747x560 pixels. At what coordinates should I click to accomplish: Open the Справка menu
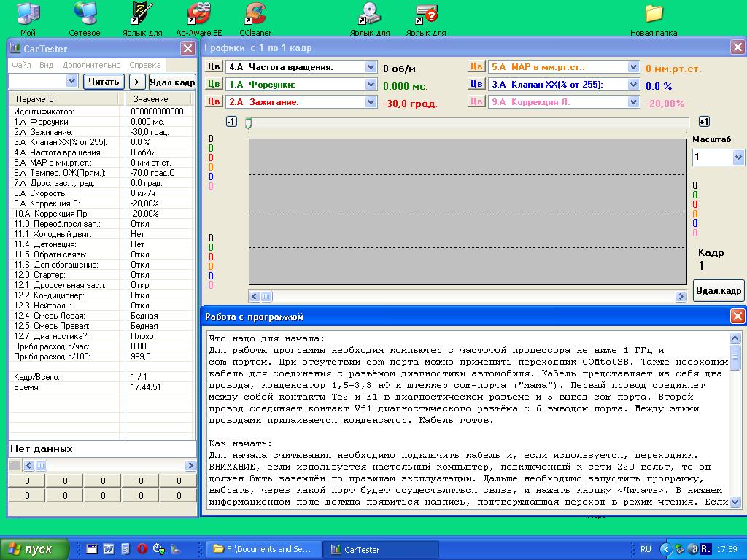[144, 65]
